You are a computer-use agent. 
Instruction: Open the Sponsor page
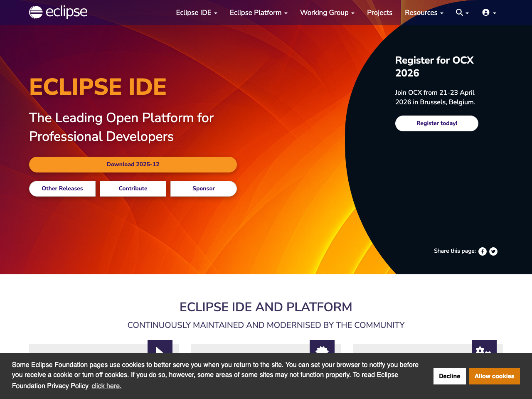click(x=203, y=188)
